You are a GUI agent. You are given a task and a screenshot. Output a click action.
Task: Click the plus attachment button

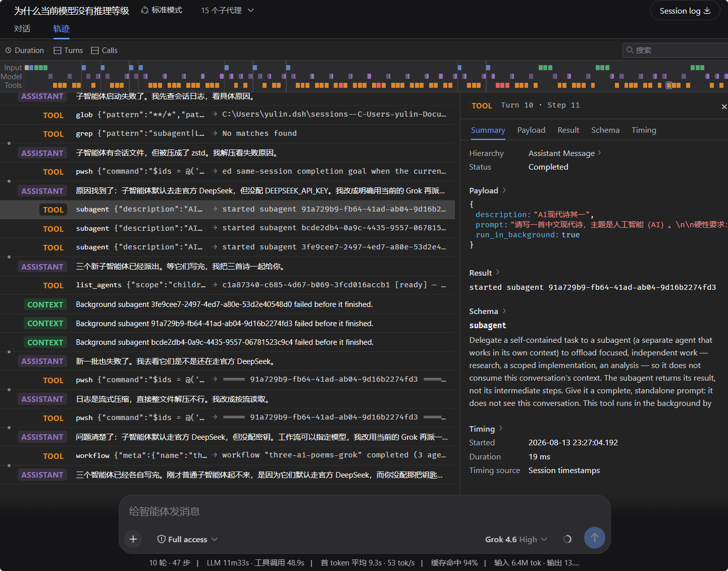[133, 539]
